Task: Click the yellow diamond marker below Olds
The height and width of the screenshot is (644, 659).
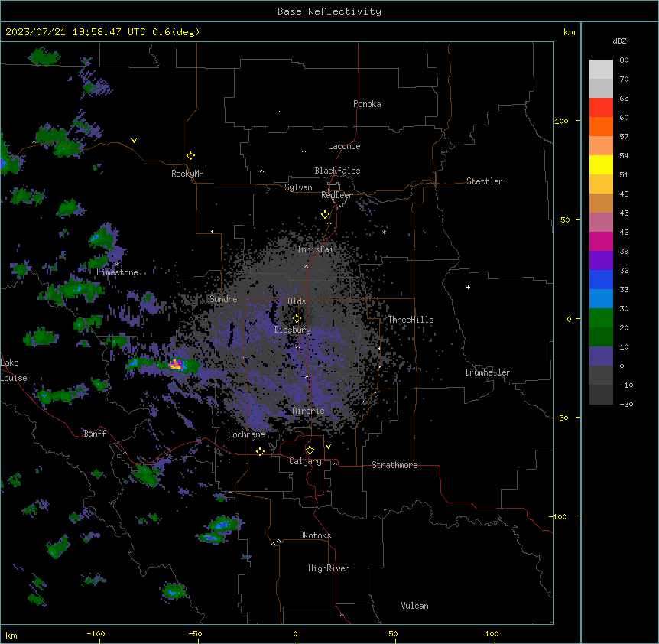Action: pos(297,318)
